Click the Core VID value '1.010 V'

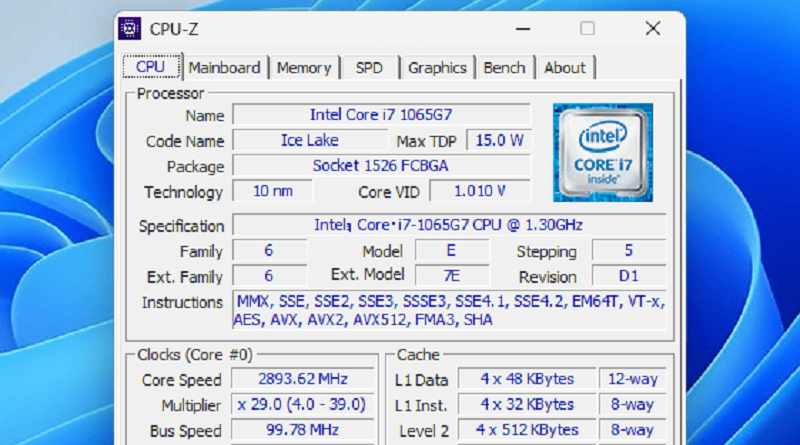click(x=480, y=191)
